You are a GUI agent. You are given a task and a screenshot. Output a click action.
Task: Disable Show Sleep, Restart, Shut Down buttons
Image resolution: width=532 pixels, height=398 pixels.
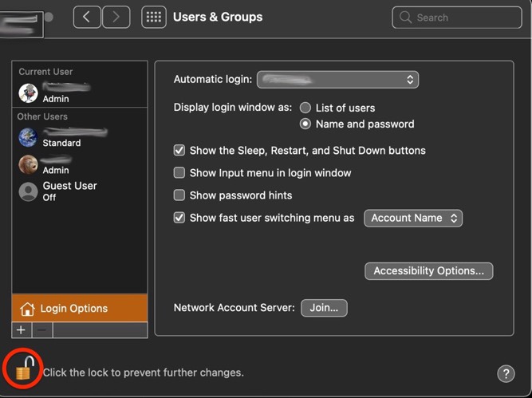[179, 150]
